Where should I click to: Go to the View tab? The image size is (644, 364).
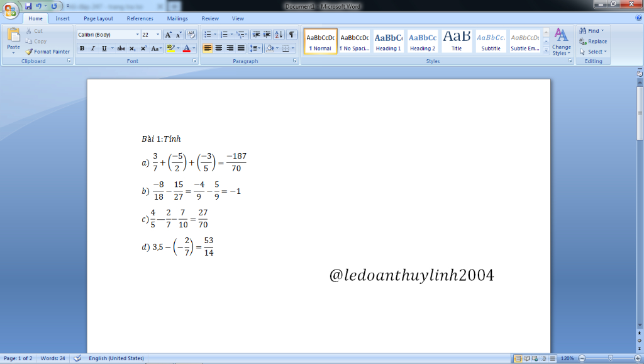[x=238, y=18]
